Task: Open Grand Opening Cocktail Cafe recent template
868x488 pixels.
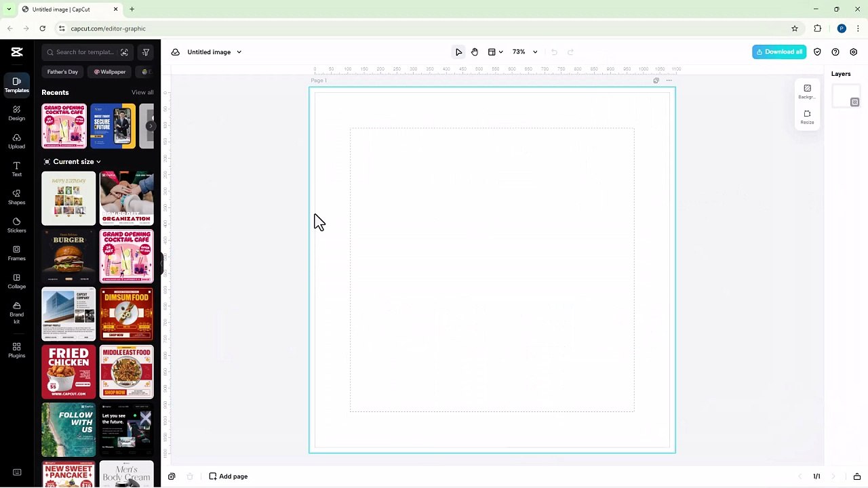Action: [64, 126]
